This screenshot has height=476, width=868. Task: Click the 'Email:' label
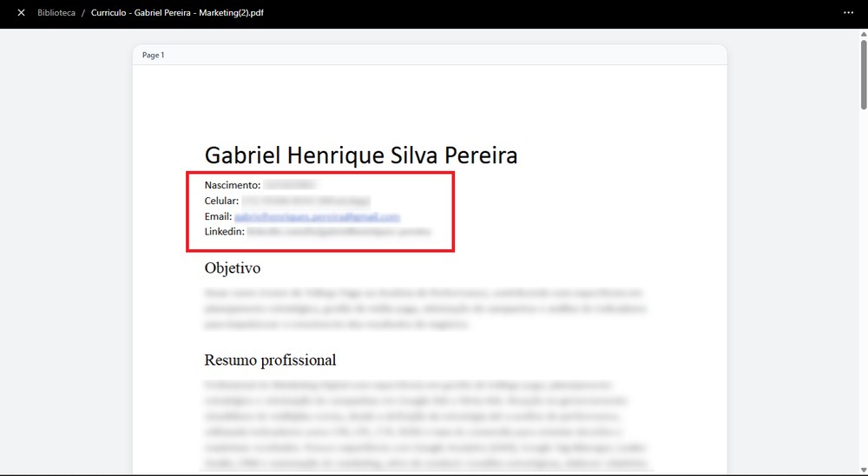218,216
